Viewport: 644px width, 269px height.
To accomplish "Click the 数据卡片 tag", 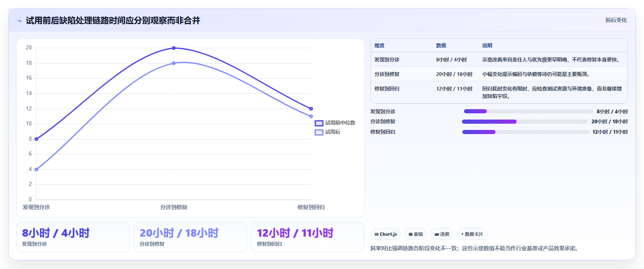I will pyautogui.click(x=472, y=234).
